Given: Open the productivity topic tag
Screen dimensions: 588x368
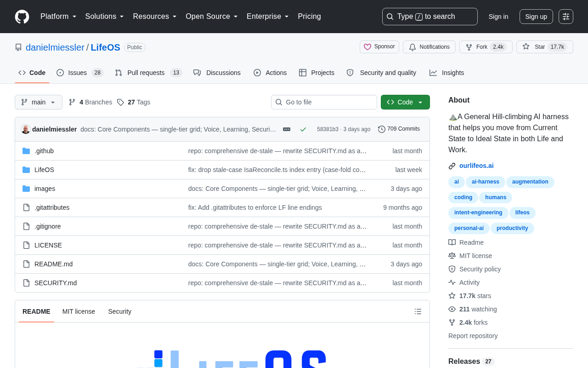Looking at the screenshot, I should tap(512, 229).
